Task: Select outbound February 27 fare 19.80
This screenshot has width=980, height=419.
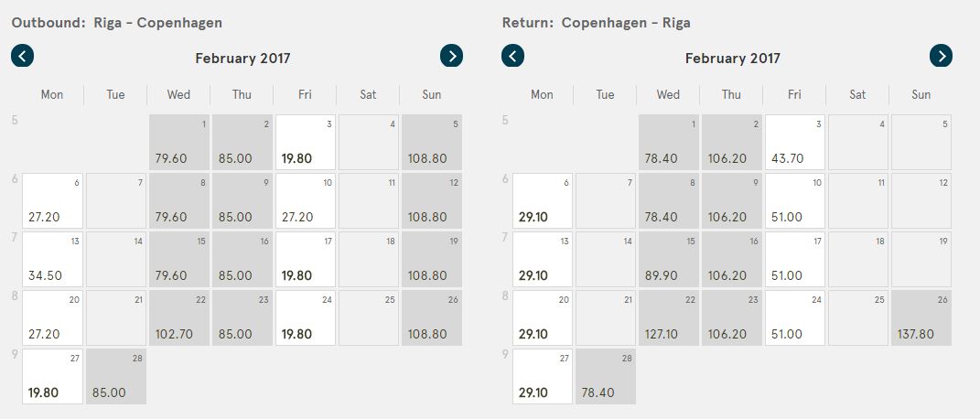Action: click(x=52, y=377)
